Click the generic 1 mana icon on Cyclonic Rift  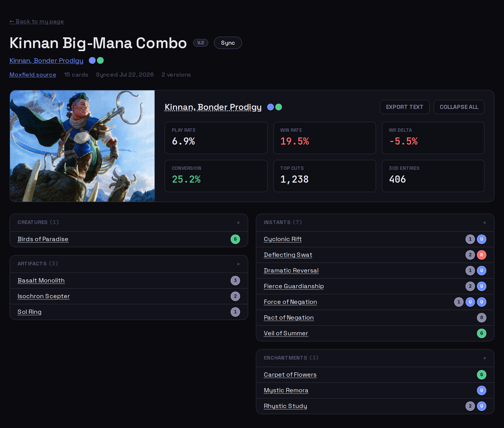pyautogui.click(x=470, y=239)
